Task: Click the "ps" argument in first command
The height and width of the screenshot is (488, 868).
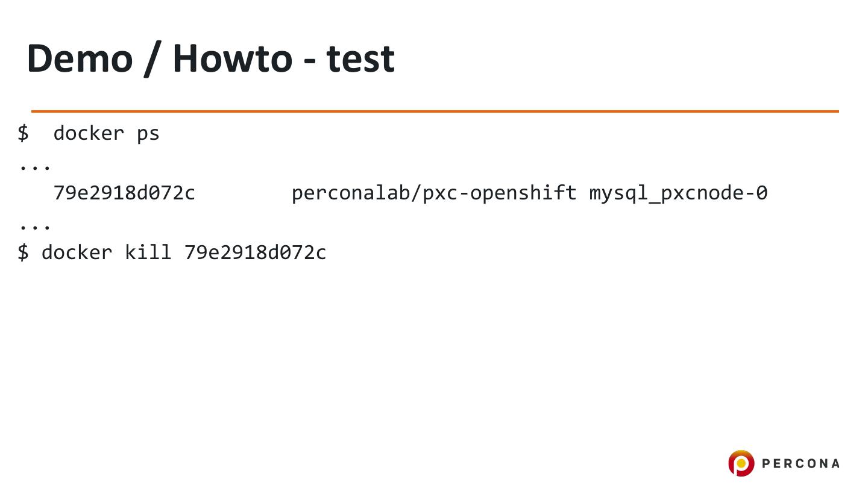Action: (148, 133)
